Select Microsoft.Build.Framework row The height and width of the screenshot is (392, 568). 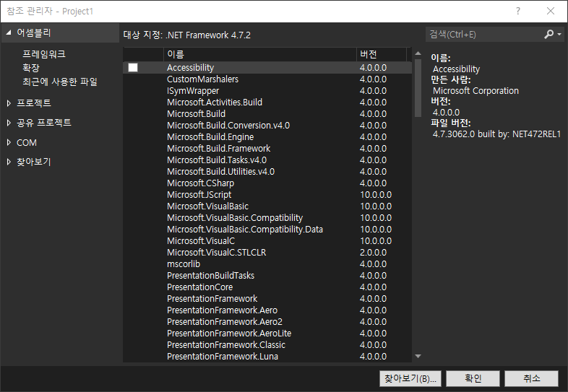tap(267, 149)
